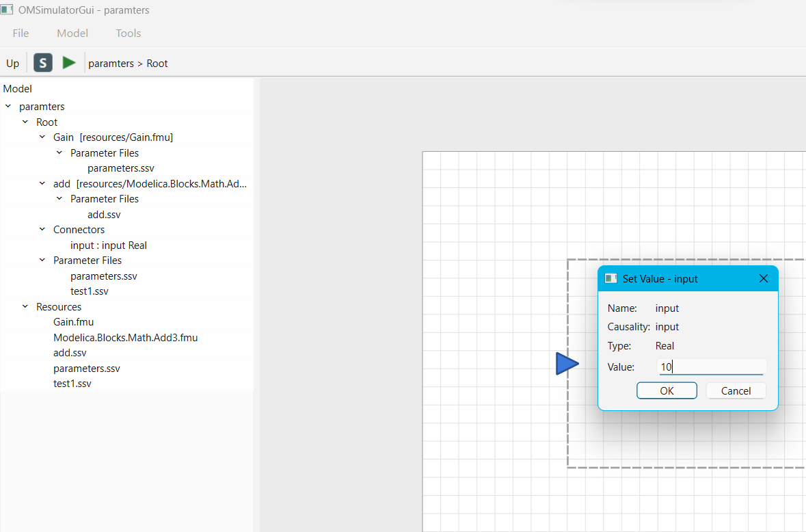Collapse the Root node chevron
This screenshot has height=532, width=806.
(25, 122)
